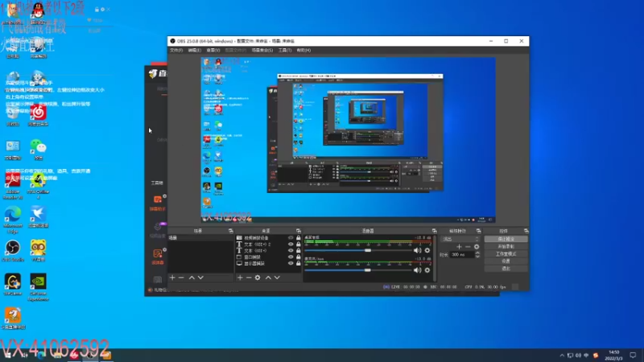This screenshot has width=644, height=362.
Task: Toggle visibility of the video capture device source
Action: click(x=291, y=238)
